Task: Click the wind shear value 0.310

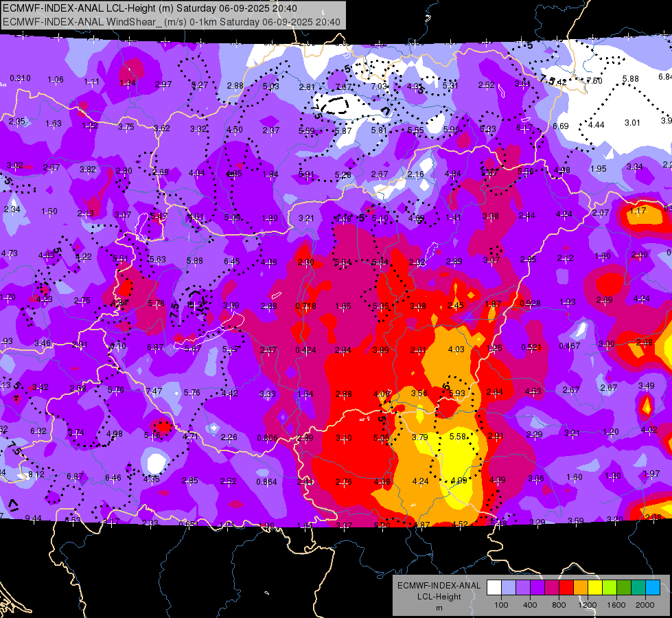Action: (x=20, y=78)
